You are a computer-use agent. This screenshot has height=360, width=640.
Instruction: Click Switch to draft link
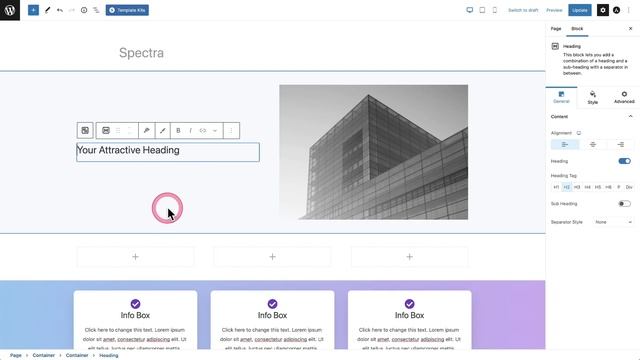[523, 10]
